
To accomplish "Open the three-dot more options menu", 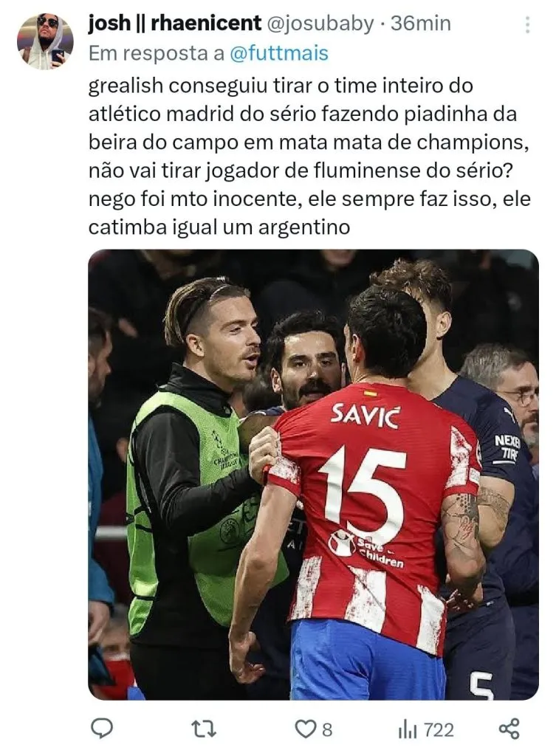I will coord(527,24).
